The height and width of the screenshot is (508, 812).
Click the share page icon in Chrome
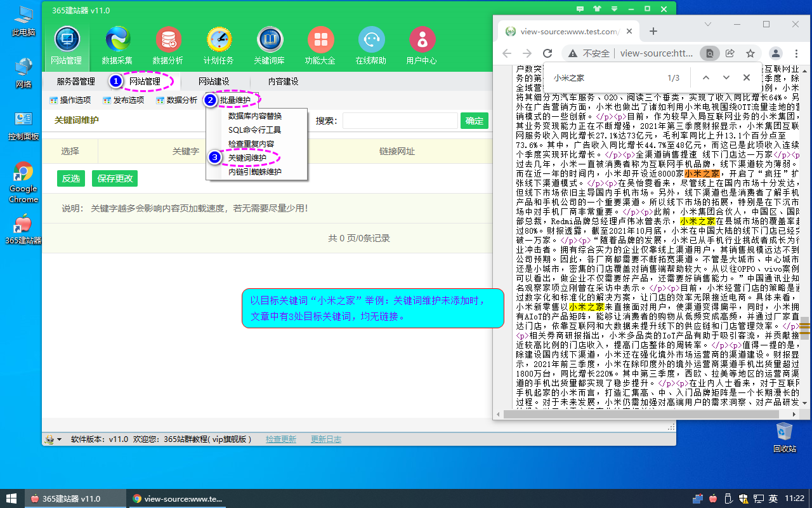tap(730, 53)
